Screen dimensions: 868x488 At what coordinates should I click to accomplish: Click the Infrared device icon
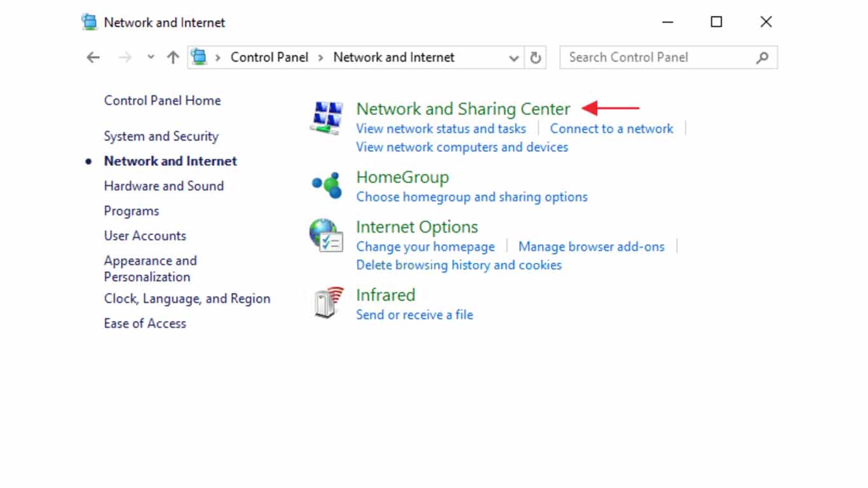click(324, 303)
